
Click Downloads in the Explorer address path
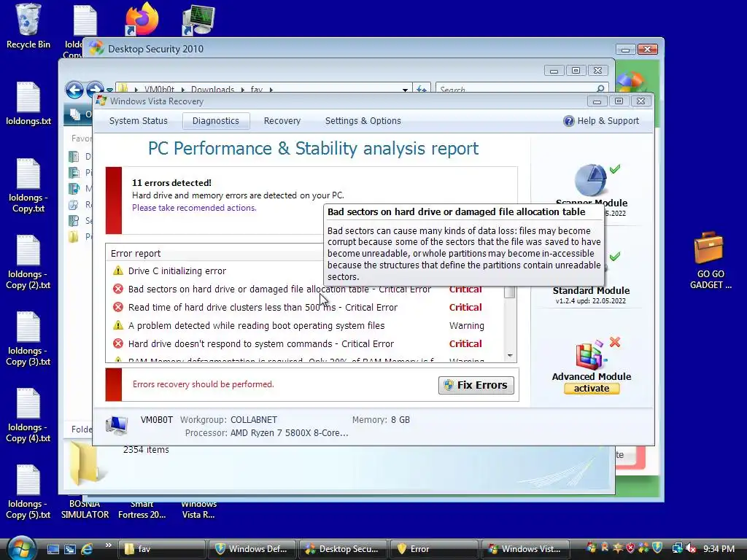tap(212, 90)
